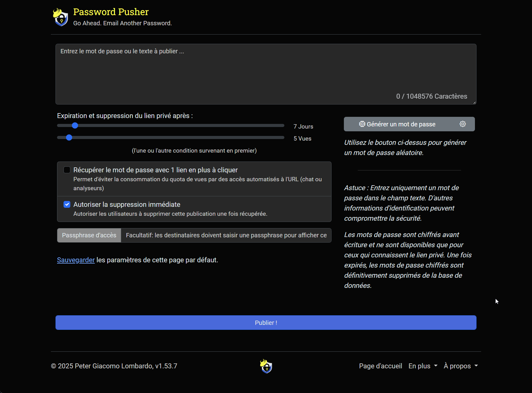This screenshot has width=532, height=393.
Task: Click the 5 Vues slider handle
Action: click(69, 137)
